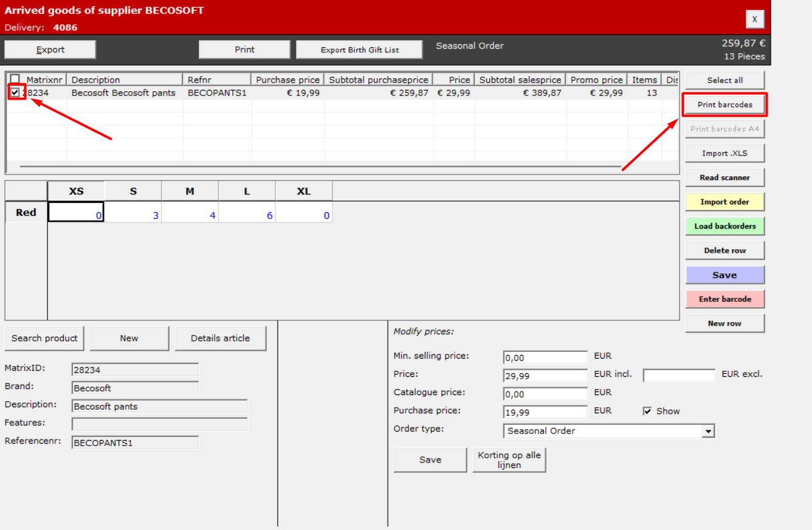
Task: Open the Order type dropdown
Action: pos(708,431)
